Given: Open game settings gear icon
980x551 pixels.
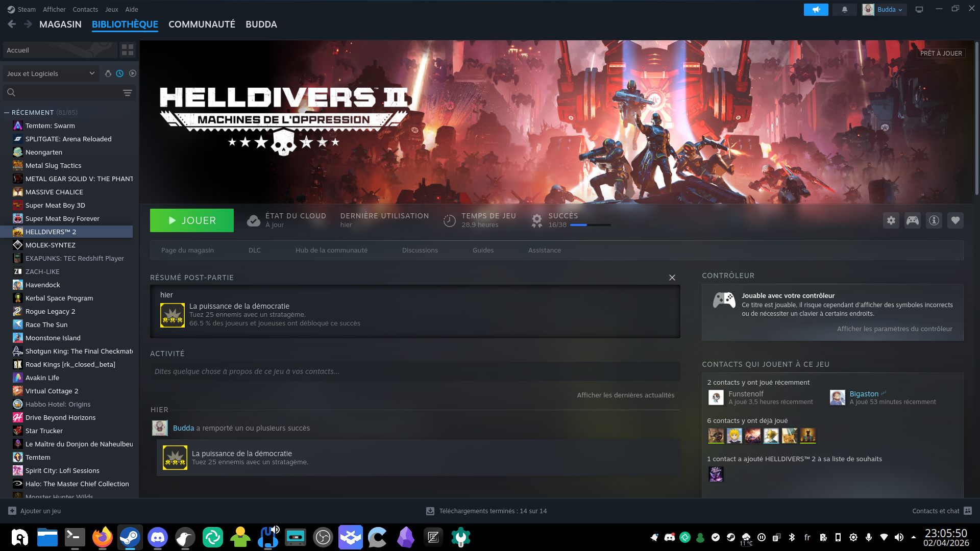Looking at the screenshot, I should pos(891,220).
